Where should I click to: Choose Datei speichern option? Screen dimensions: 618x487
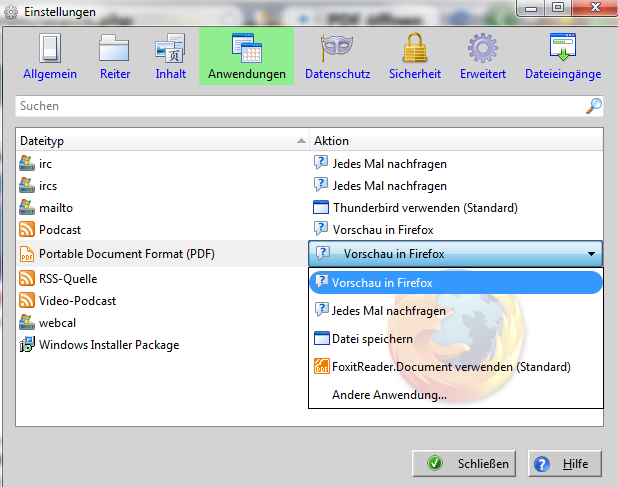456,339
